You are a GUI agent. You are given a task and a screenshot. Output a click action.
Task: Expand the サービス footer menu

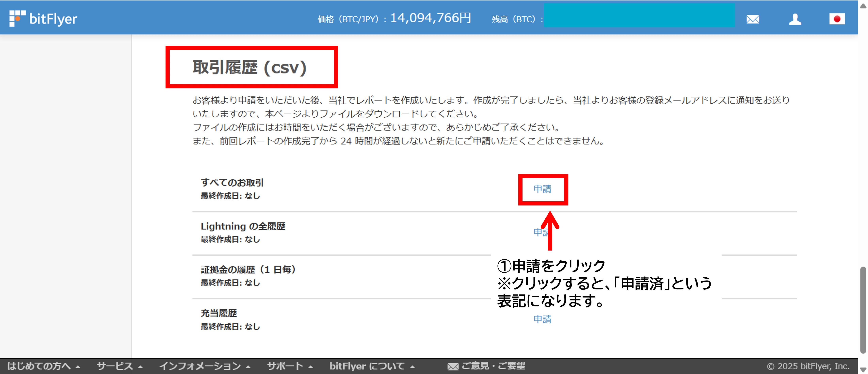(115, 366)
